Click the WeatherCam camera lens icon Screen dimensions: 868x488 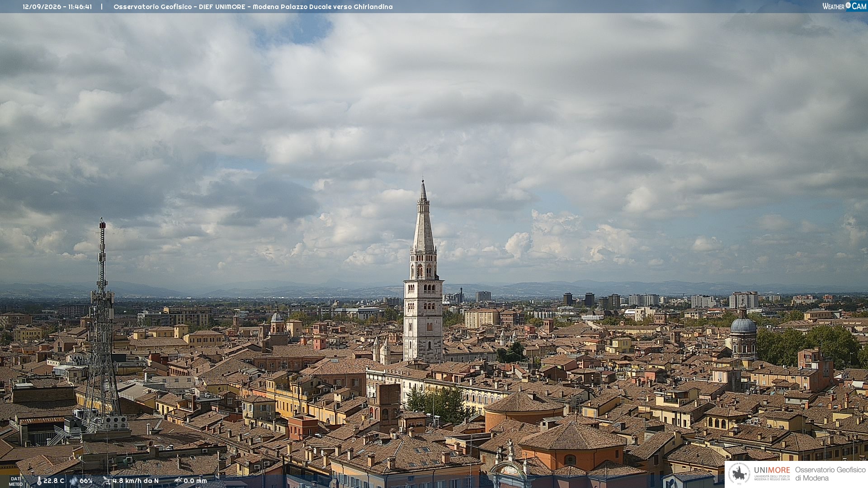(848, 5)
